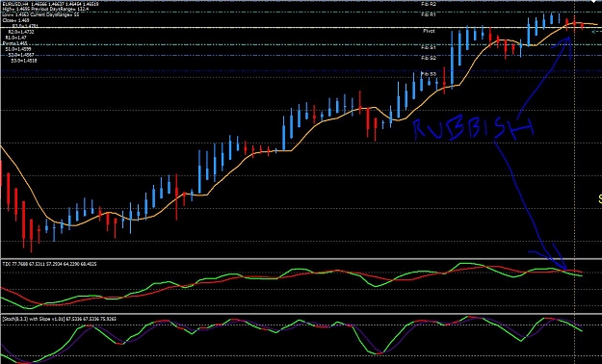The height and width of the screenshot is (364, 602).
Task: Click the EURUSD,H4 chart title text
Action: (x=50, y=4)
